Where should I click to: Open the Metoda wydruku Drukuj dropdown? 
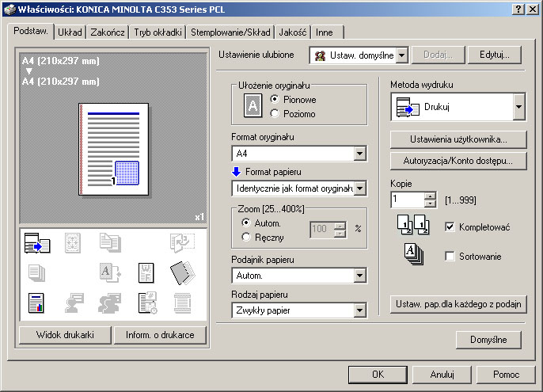tap(518, 107)
